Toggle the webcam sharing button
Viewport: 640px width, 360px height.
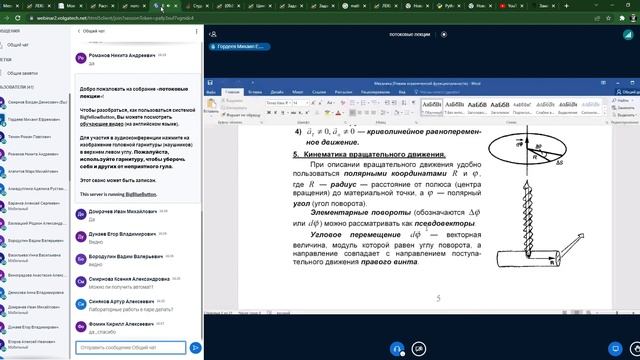[418, 349]
